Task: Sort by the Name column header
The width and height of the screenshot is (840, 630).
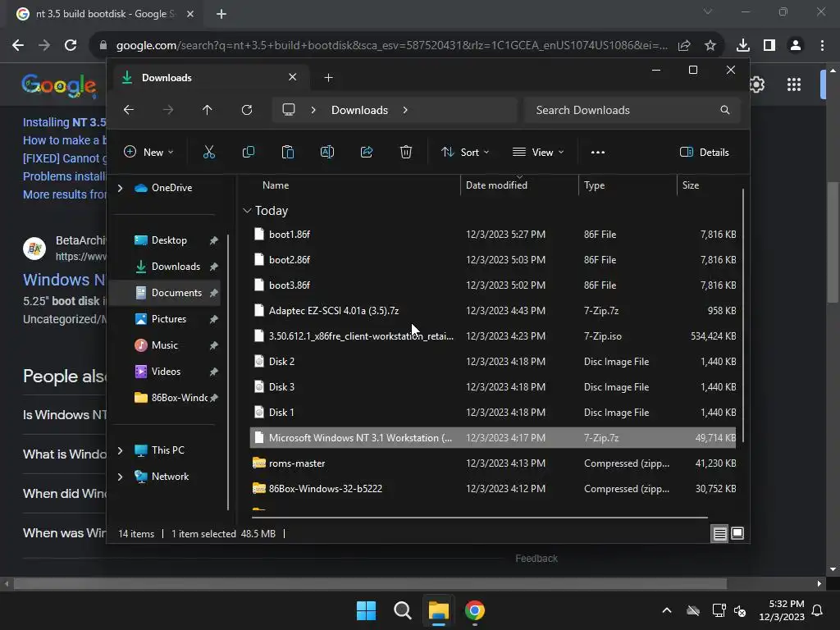Action: click(x=276, y=185)
